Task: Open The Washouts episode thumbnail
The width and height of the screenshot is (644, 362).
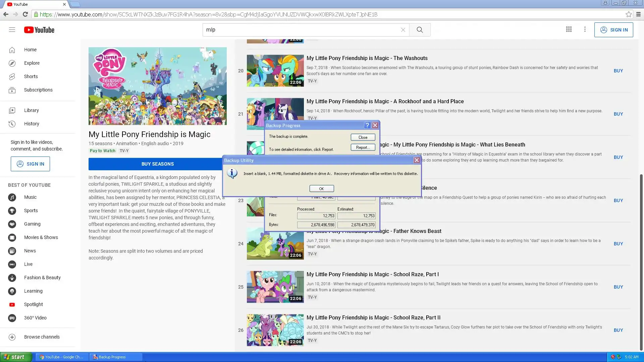Action: 275,71
